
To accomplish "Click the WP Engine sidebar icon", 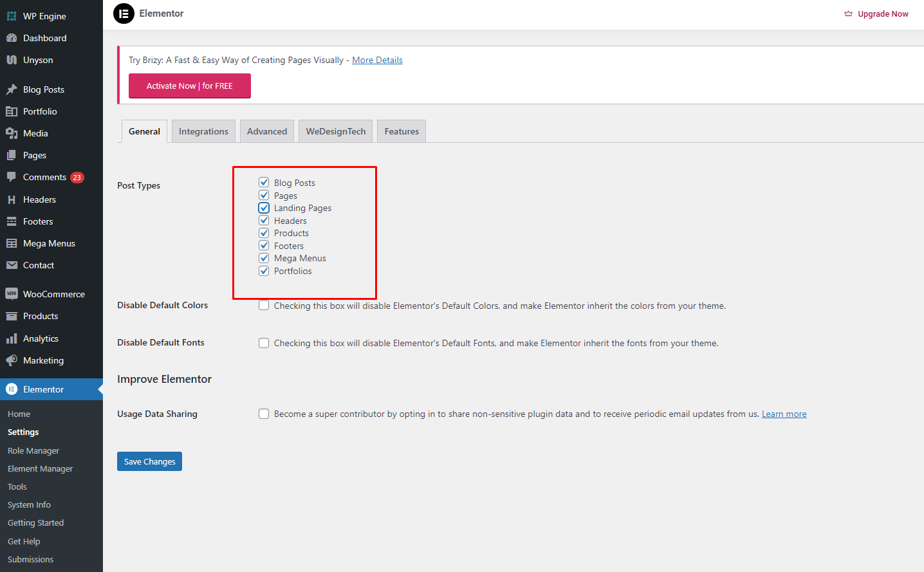I will pos(12,16).
